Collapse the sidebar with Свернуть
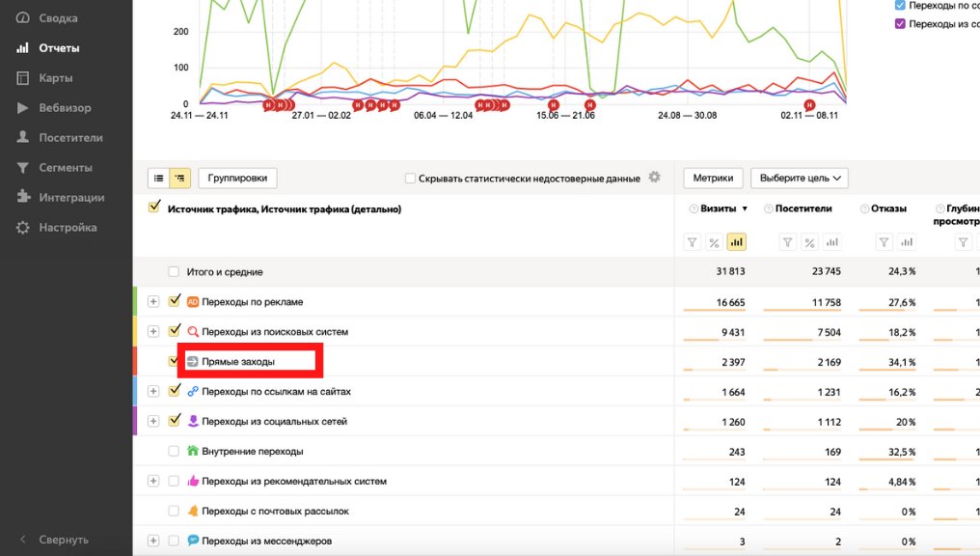Image resolution: width=980 pixels, height=556 pixels. coord(64,540)
